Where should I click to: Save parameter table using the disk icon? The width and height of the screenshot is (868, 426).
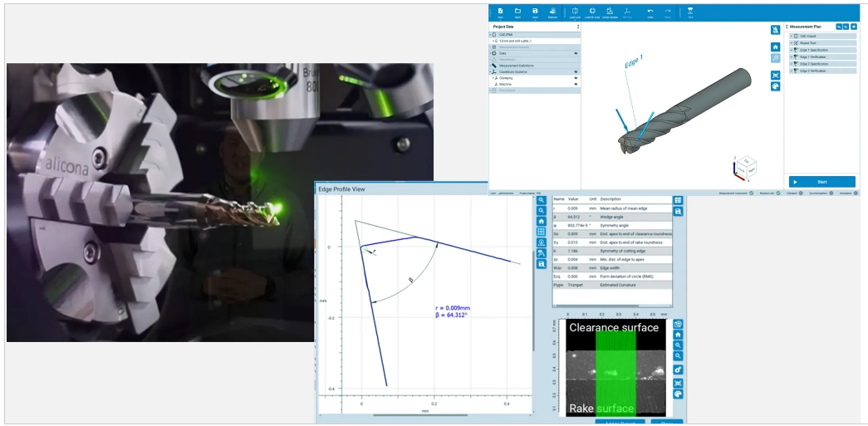coord(678,212)
